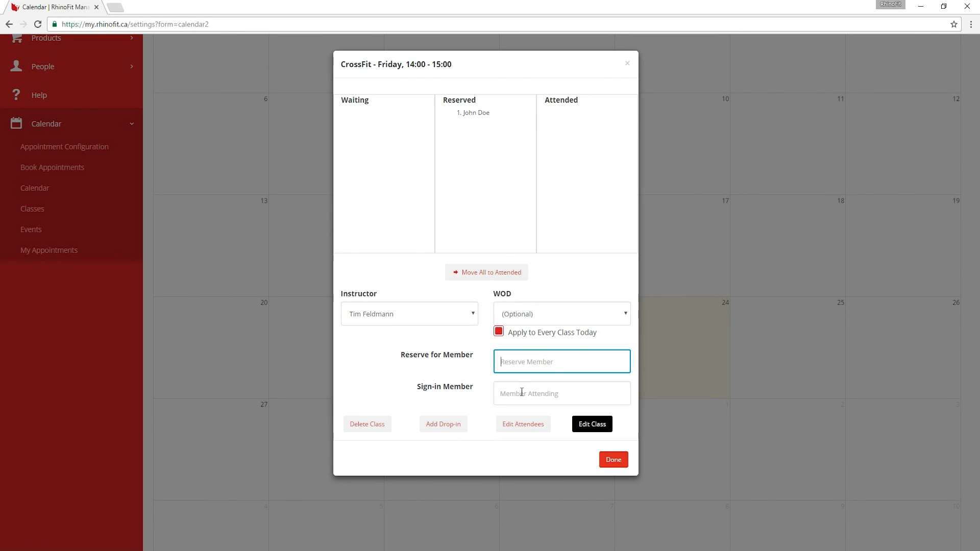Open the Classes menu item
This screenshot has width=980, height=551.
[x=32, y=209]
